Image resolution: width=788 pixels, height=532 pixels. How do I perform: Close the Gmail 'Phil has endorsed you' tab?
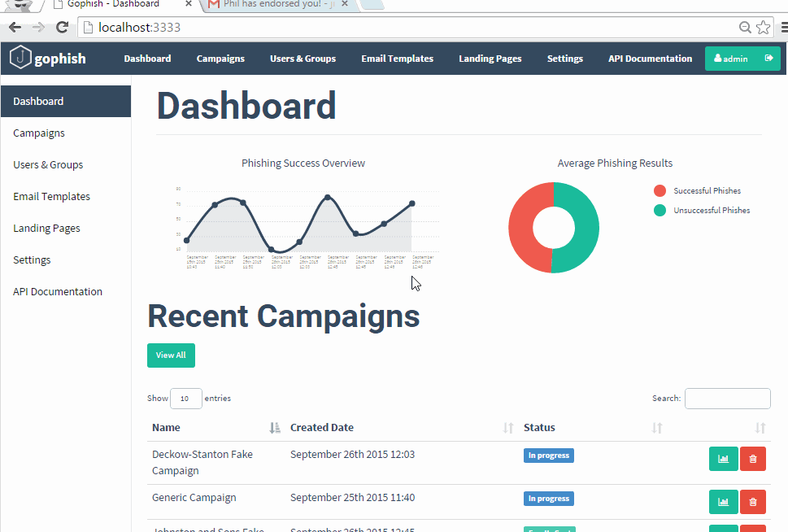345,4
